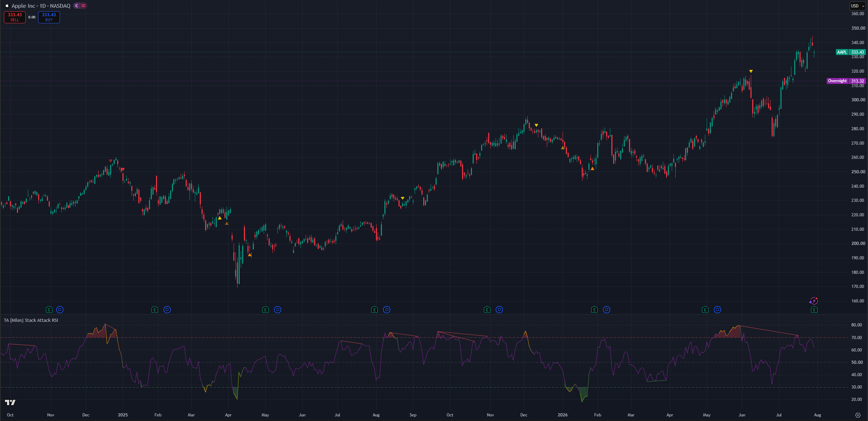This screenshot has width=868, height=421.
Task: Select the TA (Miles) Stack Attack RSI legend
Action: coord(31,320)
